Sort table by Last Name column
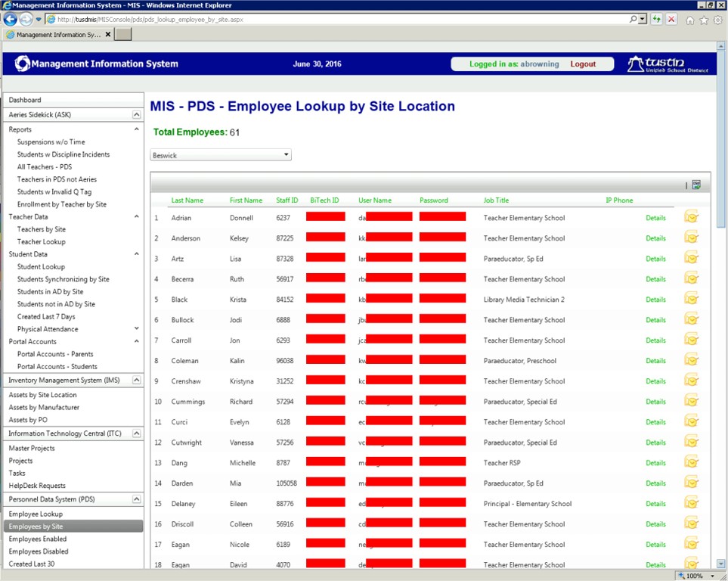 click(x=187, y=200)
